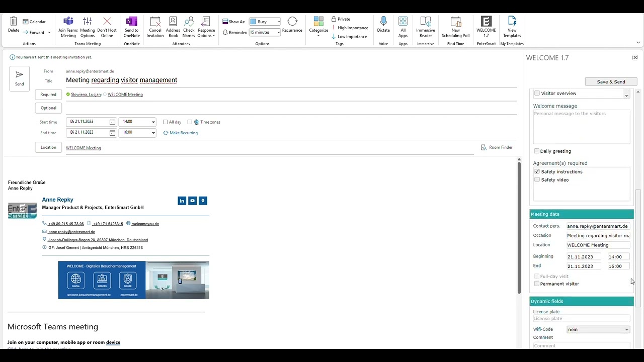Image resolution: width=644 pixels, height=362 pixels.
Task: Open the WELCOME 1.7 add-in
Action: (x=486, y=27)
